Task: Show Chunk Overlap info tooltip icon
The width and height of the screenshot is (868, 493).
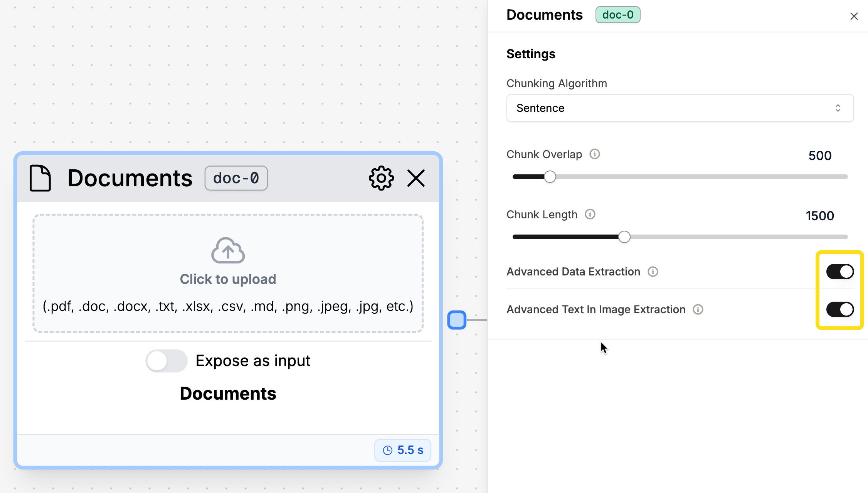Action: click(595, 154)
